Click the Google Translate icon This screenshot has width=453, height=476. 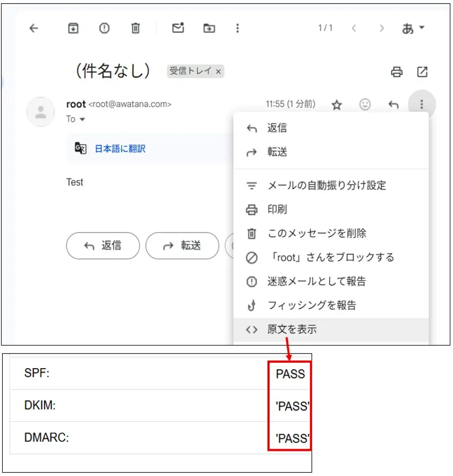(x=80, y=148)
